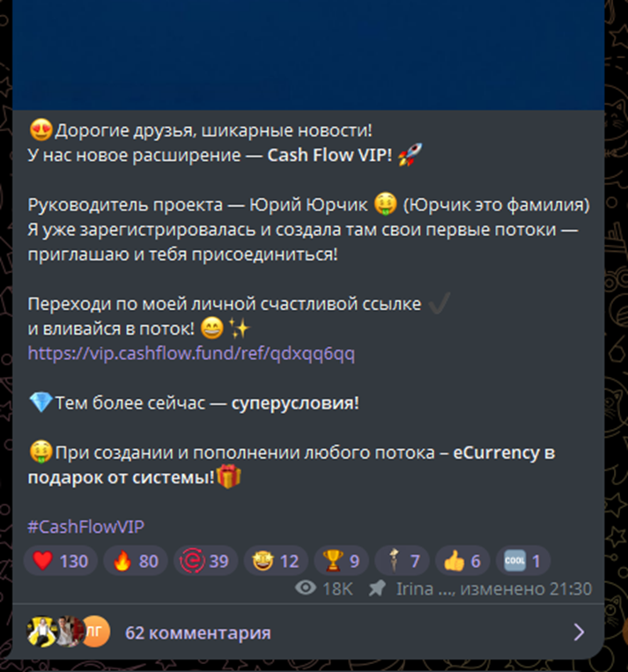Screen dimensions: 628x672
Task: Open the 62 комментария thread
Action: click(x=197, y=632)
